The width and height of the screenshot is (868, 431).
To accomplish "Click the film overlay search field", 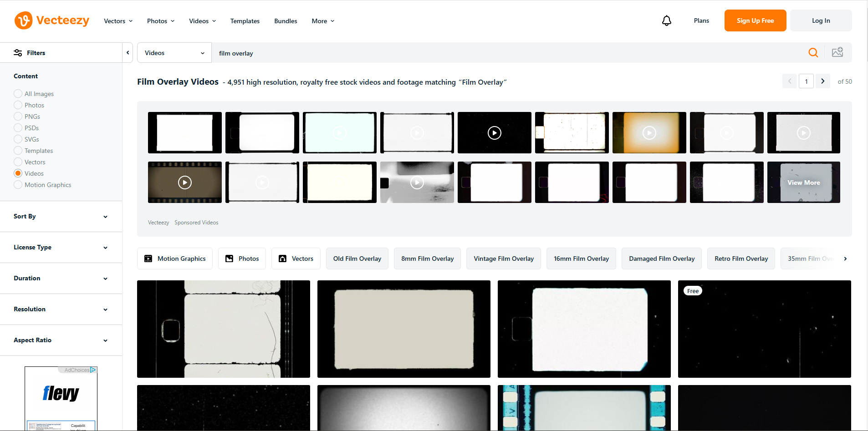I will click(508, 53).
